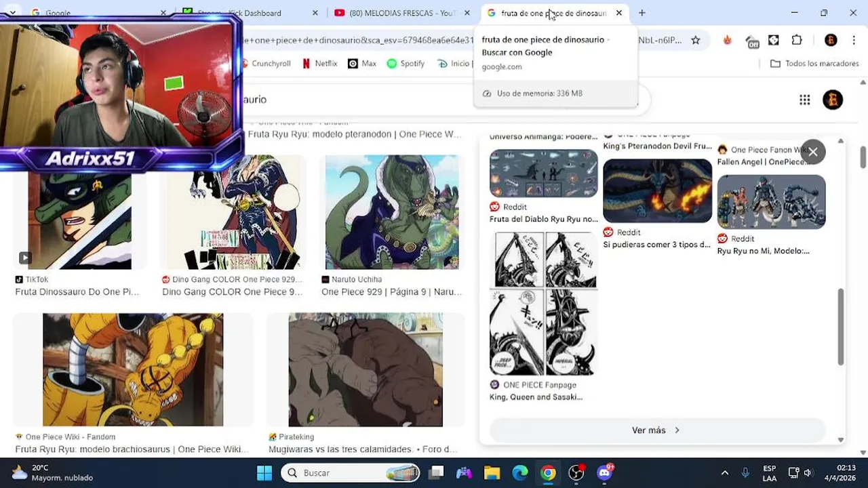The width and height of the screenshot is (868, 488).
Task: Open the weather widget showing 20°C
Action: coord(52,472)
